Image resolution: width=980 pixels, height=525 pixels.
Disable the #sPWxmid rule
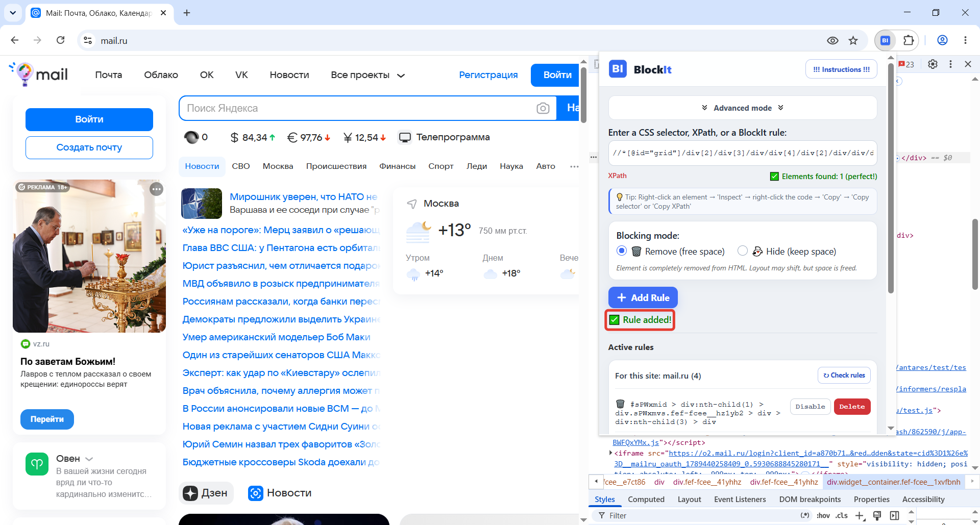coord(810,407)
